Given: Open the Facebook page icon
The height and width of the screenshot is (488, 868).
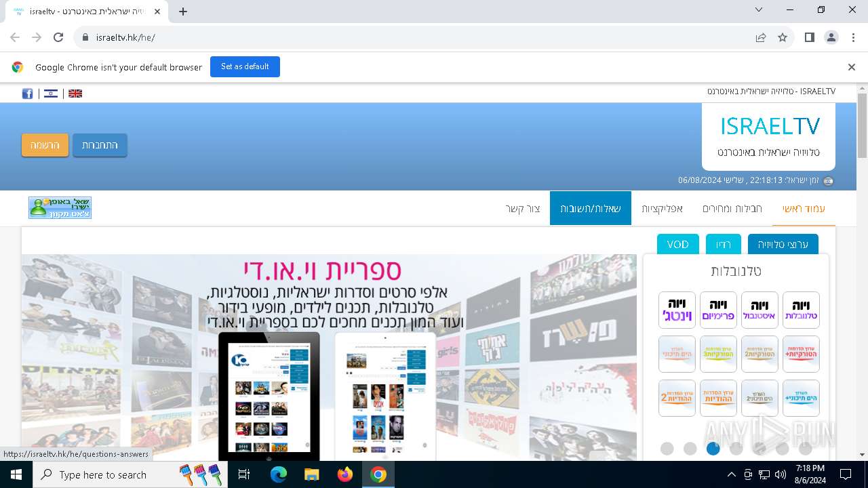Looking at the screenshot, I should [27, 94].
